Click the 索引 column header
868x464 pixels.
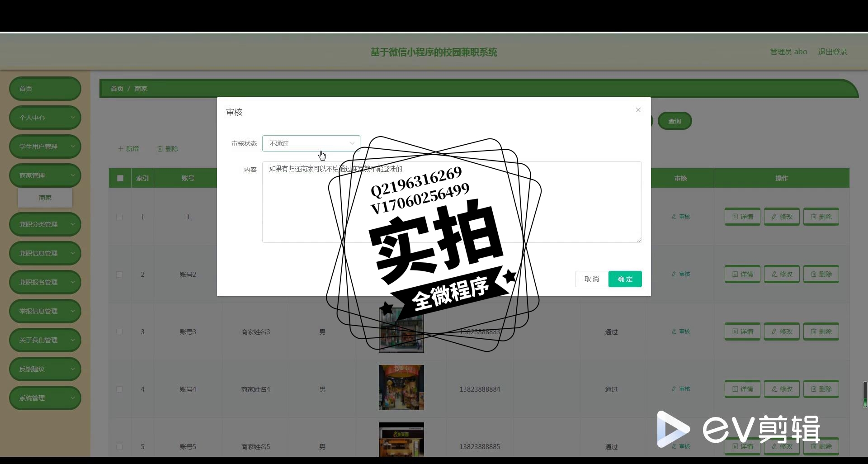142,178
